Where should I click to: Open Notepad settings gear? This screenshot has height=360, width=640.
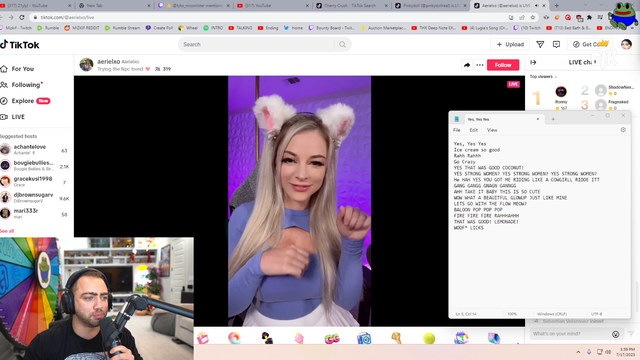click(623, 130)
